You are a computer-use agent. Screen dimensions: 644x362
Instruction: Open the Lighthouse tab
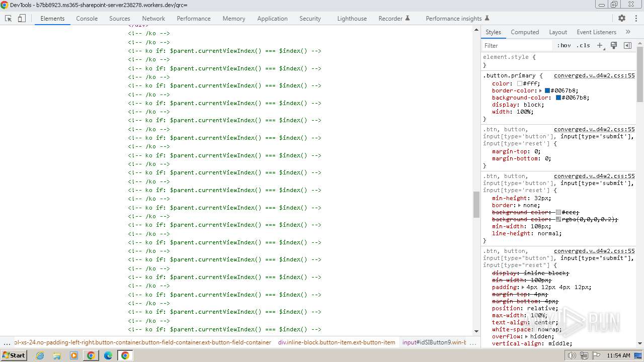click(x=352, y=18)
